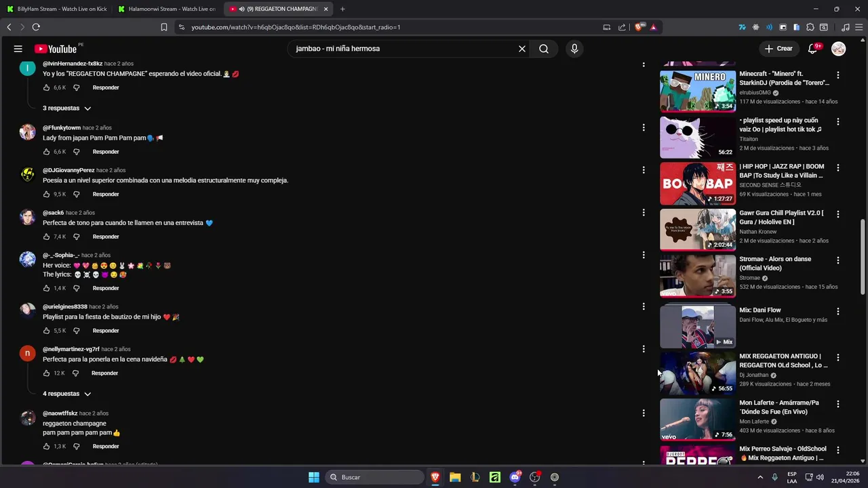Like the comment by @Ffunkytowm
The width and height of the screenshot is (868, 488).
(x=47, y=152)
